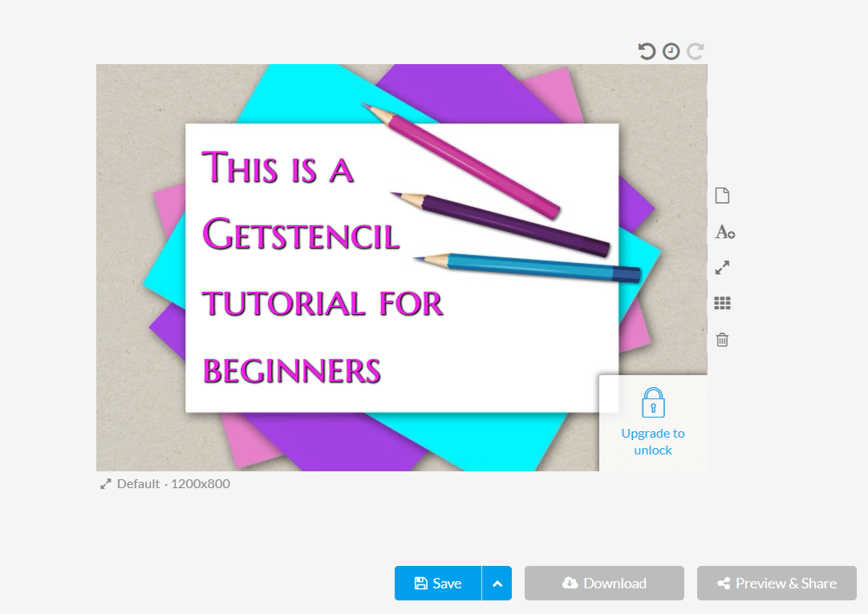The height and width of the screenshot is (614, 868).
Task: Expand the Save options chevron
Action: point(497,583)
